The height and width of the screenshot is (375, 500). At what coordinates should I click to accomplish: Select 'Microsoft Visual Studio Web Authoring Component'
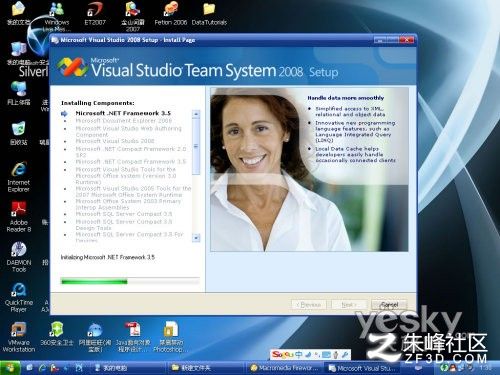(x=128, y=131)
